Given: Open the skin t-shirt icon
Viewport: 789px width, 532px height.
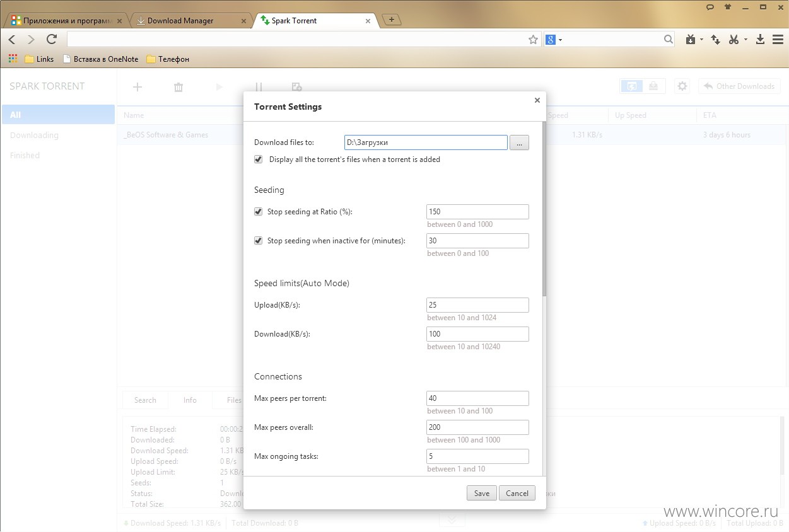Looking at the screenshot, I should pyautogui.click(x=728, y=7).
